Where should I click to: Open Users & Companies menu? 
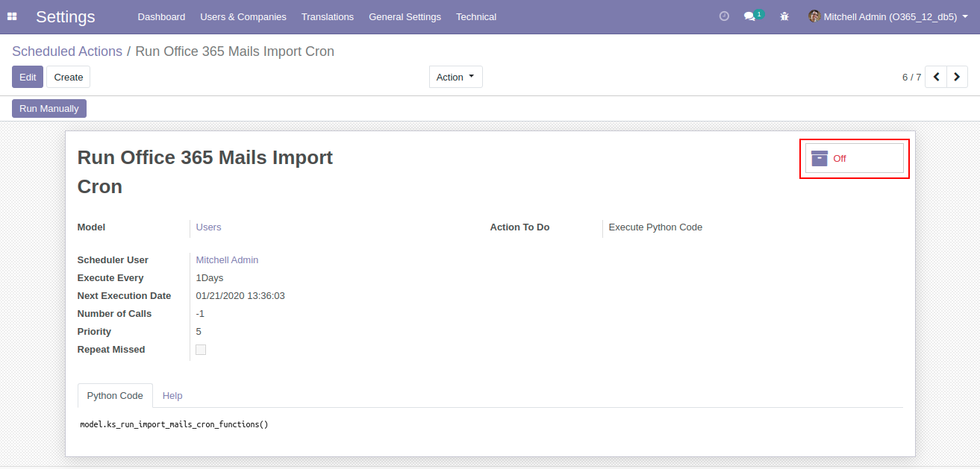click(x=243, y=16)
